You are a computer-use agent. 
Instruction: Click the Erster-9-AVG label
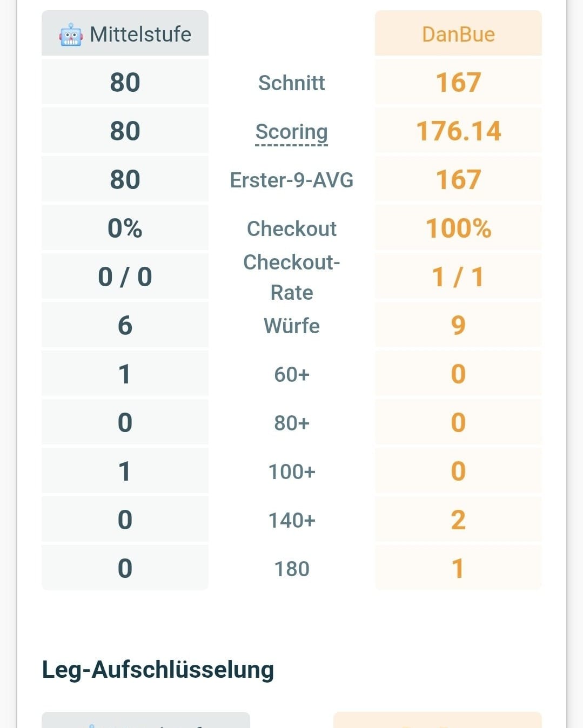(292, 180)
